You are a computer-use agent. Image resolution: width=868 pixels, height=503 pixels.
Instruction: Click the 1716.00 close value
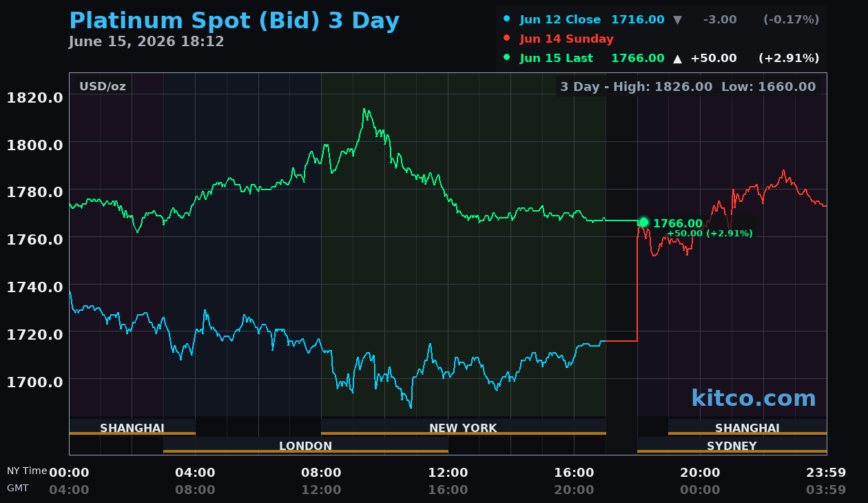pos(638,19)
